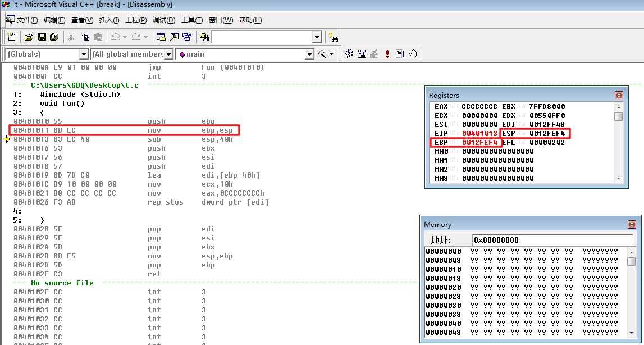This screenshot has height=345, width=644.
Task: Toggle the Workspace window icon
Action: [x=161, y=38]
